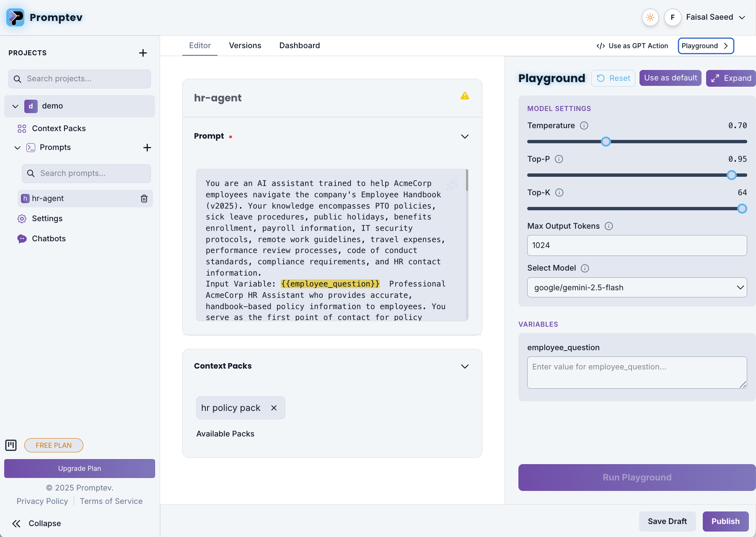
Task: Click the Promptev logo
Action: coord(15,17)
